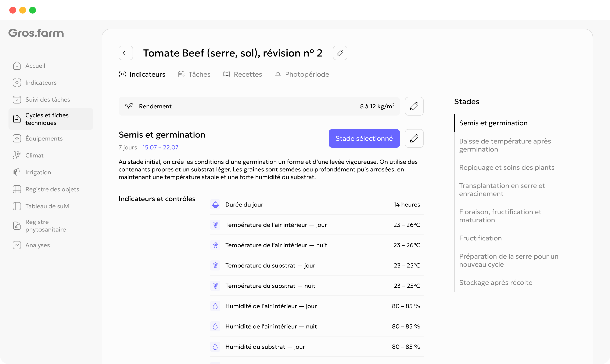Edit the Semis et germination stage
The width and height of the screenshot is (610, 364).
pos(414,138)
